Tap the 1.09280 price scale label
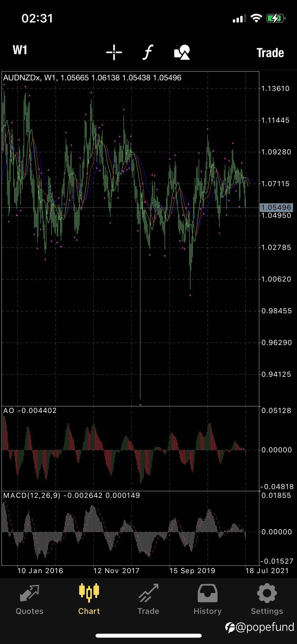The image size is (297, 644). pyautogui.click(x=276, y=152)
